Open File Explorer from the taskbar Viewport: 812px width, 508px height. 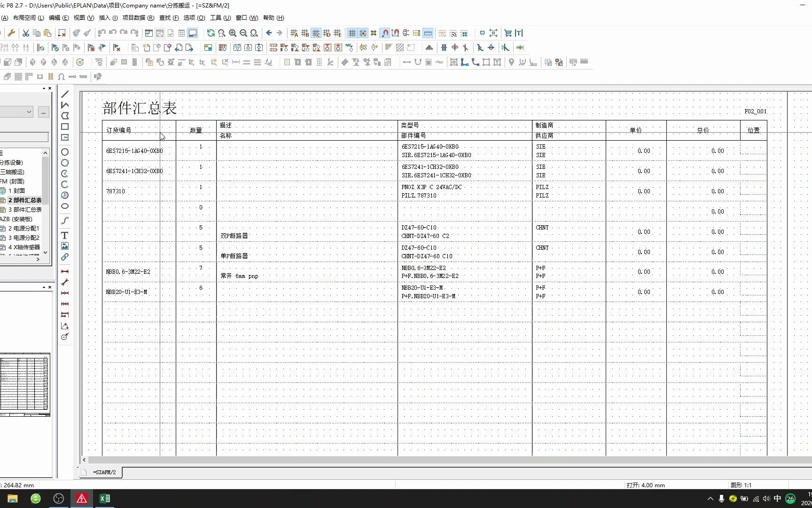[x=13, y=499]
